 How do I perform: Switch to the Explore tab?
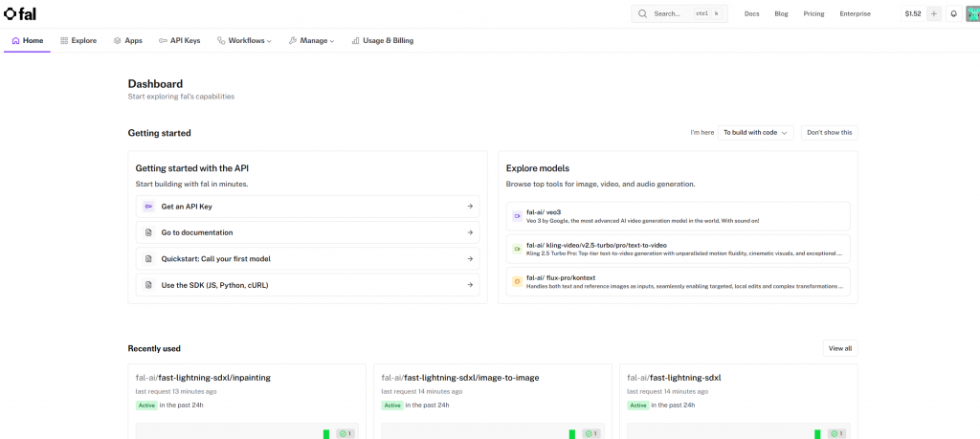[x=78, y=41]
